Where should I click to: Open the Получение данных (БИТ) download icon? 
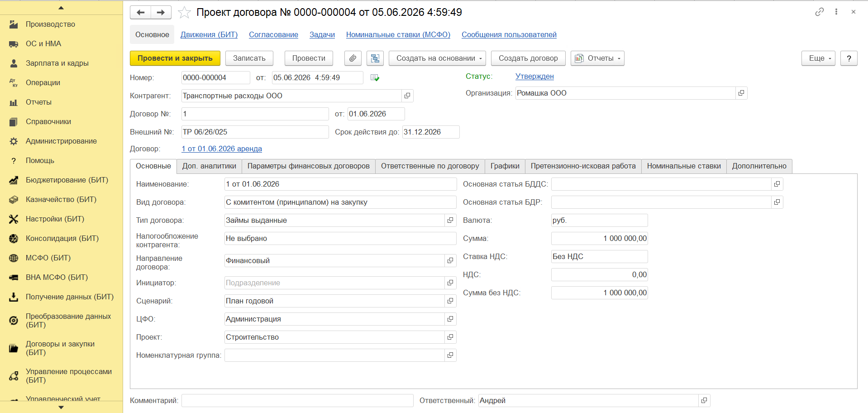pos(14,297)
